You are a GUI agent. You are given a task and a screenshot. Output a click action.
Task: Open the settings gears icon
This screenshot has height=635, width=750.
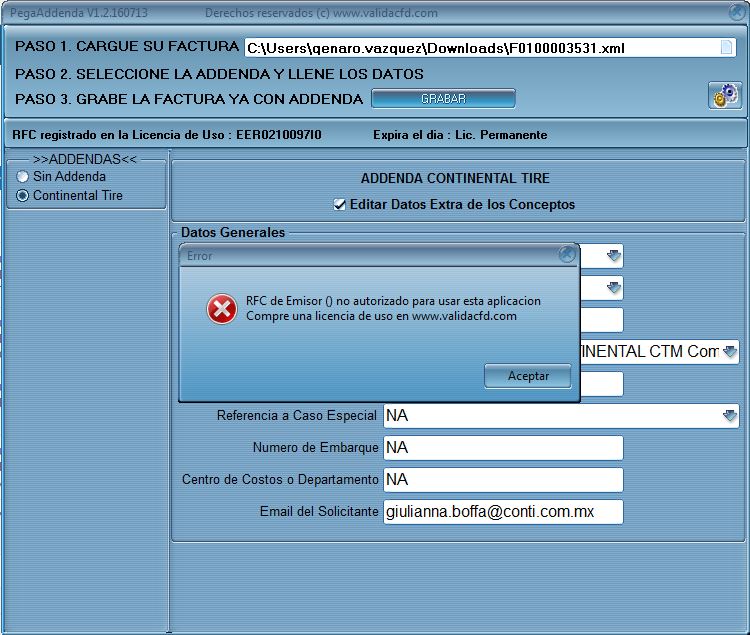pyautogui.click(x=725, y=96)
